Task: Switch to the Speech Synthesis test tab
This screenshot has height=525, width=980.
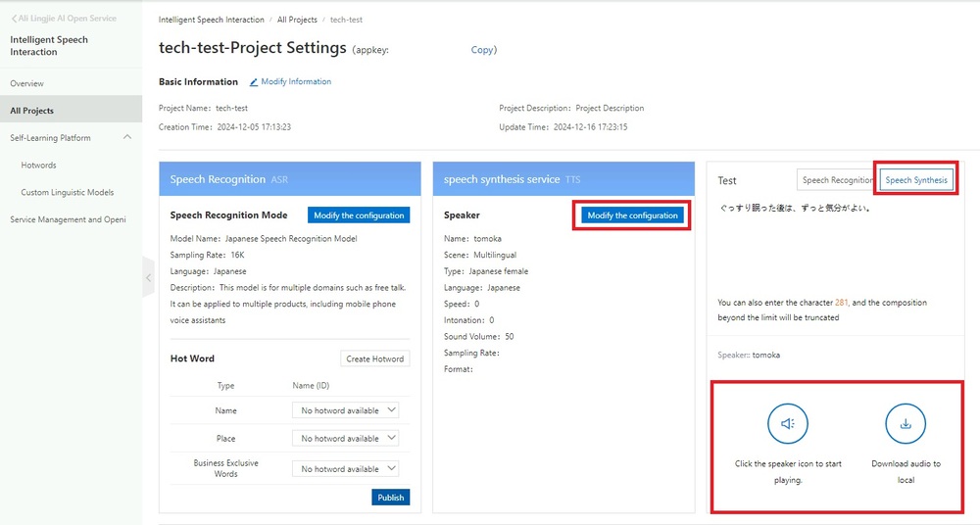Action: point(916,180)
